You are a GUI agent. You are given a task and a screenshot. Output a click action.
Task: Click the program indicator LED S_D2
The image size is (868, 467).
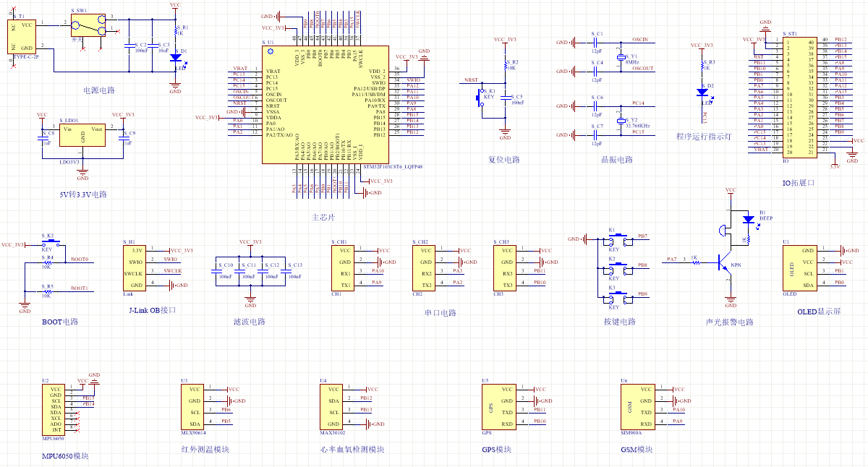[702, 92]
